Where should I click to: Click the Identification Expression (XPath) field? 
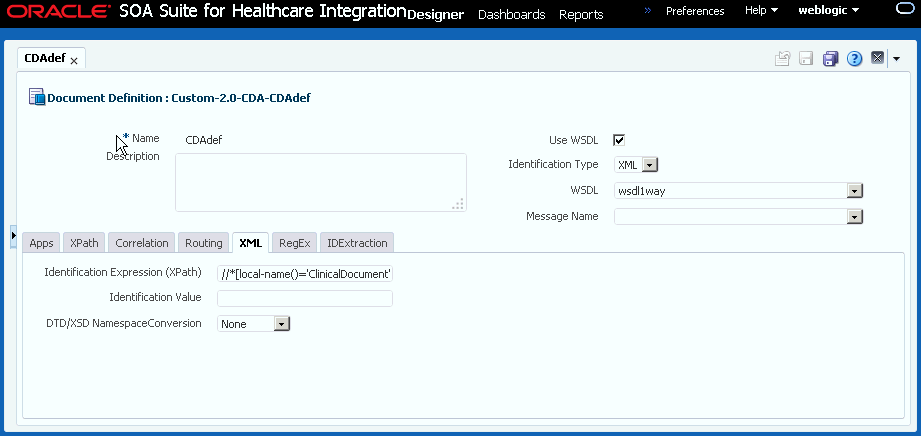tap(305, 273)
